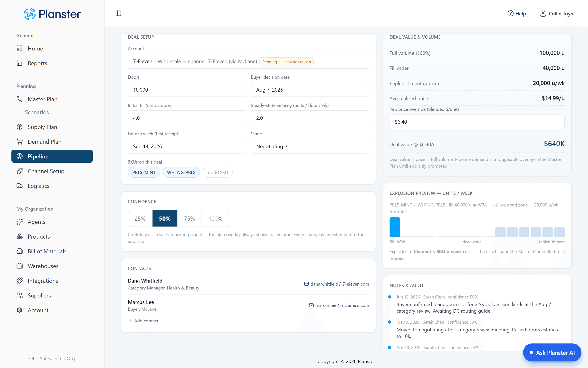Select 75% confidence
Image resolution: width=588 pixels, height=368 pixels.
[x=189, y=219]
